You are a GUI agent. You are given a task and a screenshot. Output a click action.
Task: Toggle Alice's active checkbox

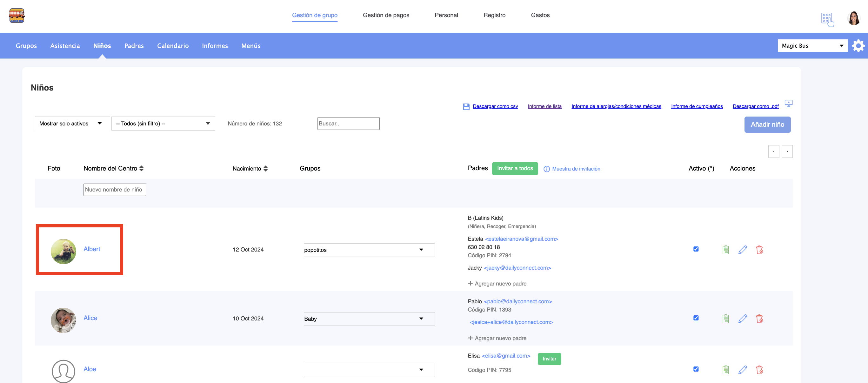click(x=696, y=318)
